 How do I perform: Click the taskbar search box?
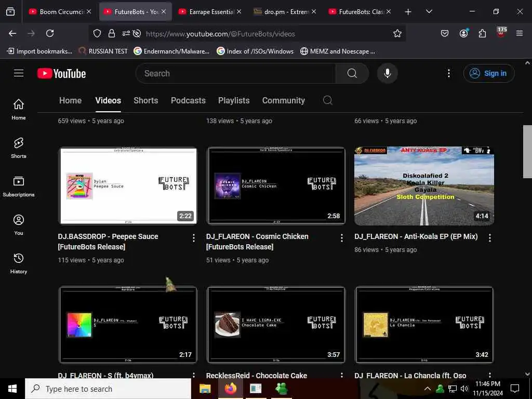tap(108, 389)
